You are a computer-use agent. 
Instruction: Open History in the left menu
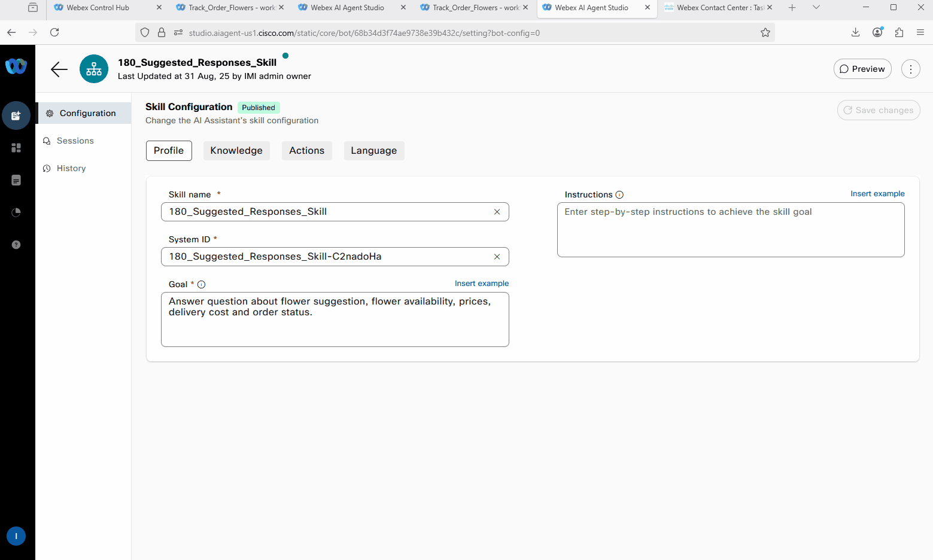click(71, 169)
